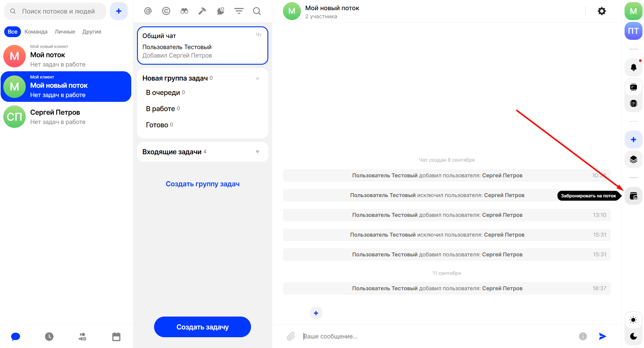Click "Создать группу задач" link
This screenshot has height=348, width=644.
(x=203, y=184)
